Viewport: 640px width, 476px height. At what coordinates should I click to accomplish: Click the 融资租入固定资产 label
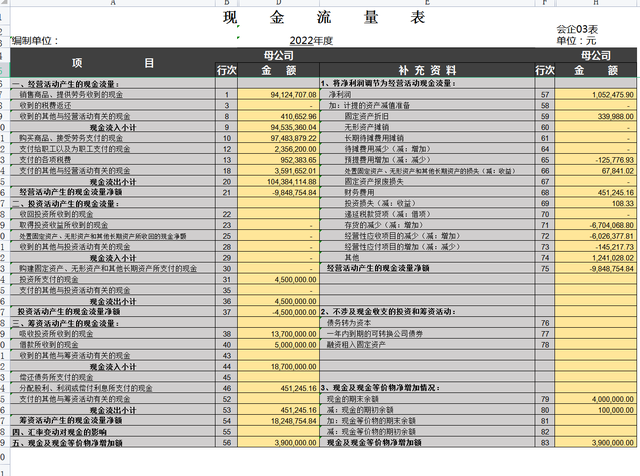pos(356,345)
